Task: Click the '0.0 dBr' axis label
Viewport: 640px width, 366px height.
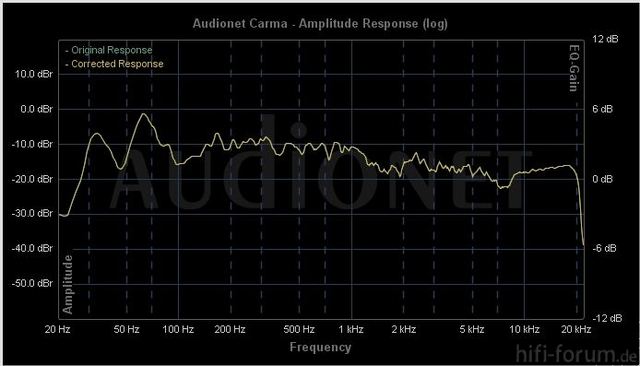Action: [x=36, y=109]
